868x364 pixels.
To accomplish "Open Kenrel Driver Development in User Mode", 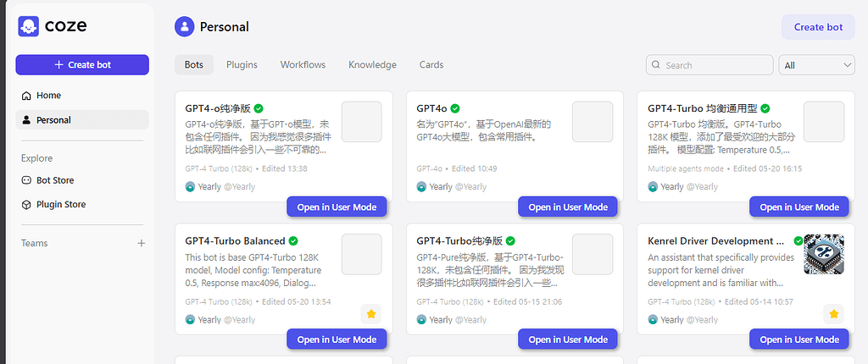I will (x=799, y=339).
